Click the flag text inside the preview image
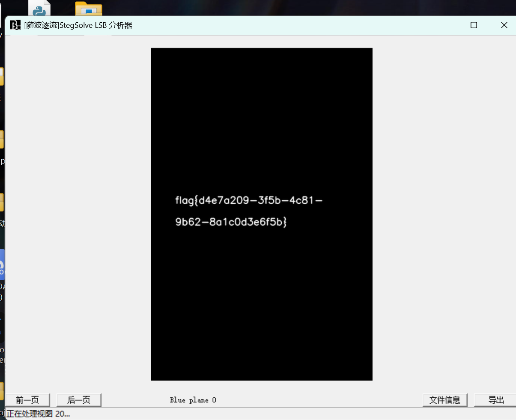 click(x=249, y=200)
